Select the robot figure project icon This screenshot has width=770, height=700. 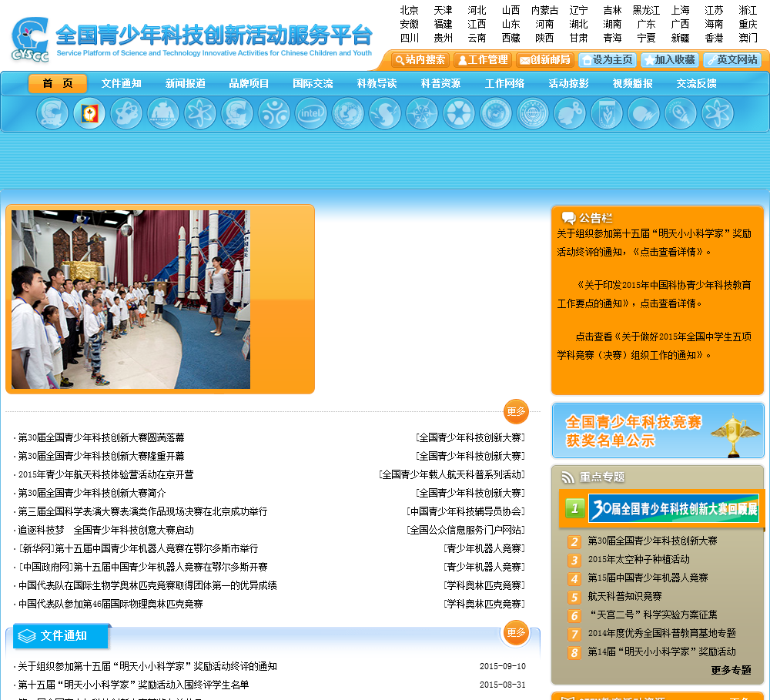point(163,113)
